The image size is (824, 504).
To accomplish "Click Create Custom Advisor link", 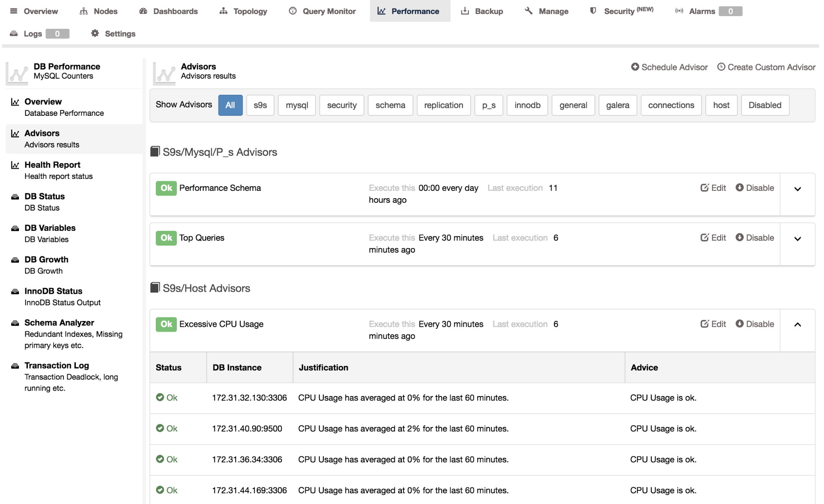I will [x=766, y=67].
